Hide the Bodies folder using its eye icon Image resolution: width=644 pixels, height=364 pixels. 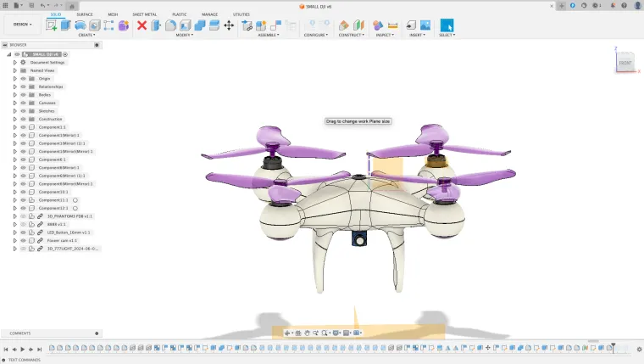tap(23, 95)
